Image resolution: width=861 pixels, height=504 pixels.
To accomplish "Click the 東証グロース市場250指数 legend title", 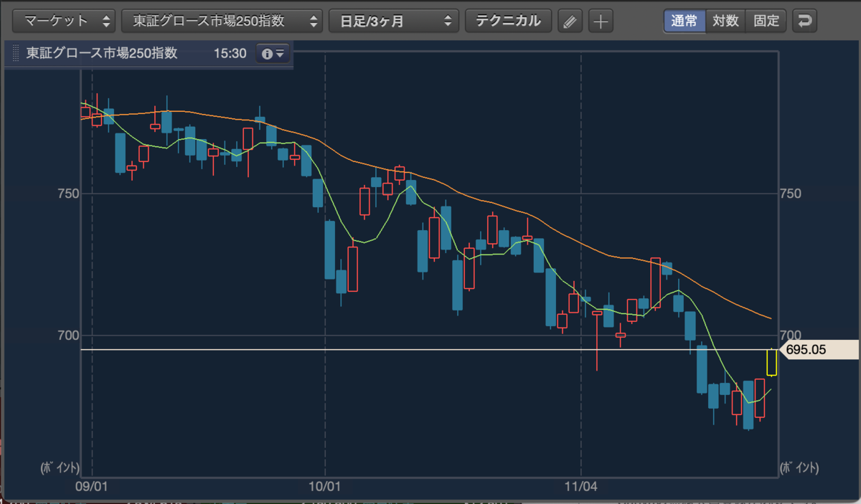I will 101,54.
